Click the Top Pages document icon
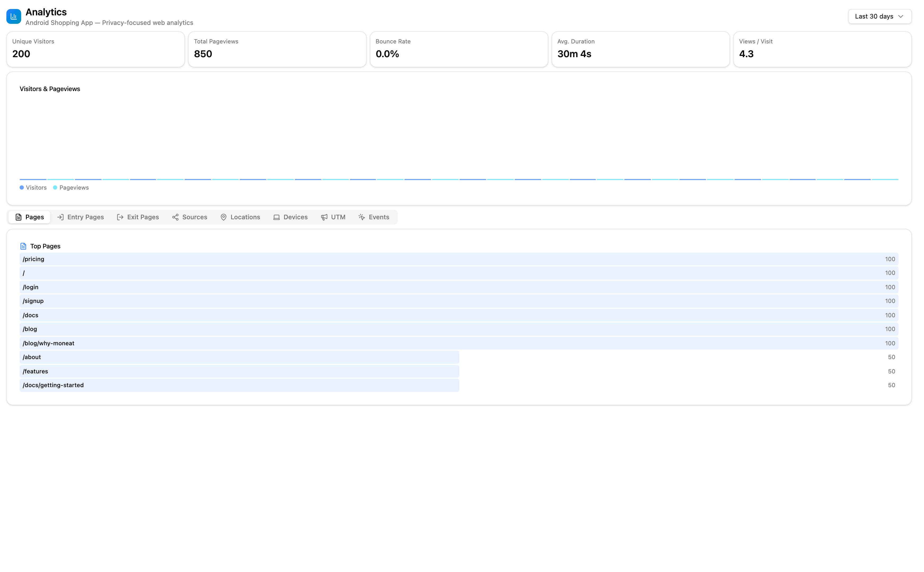Image resolution: width=924 pixels, height=572 pixels. click(x=23, y=246)
